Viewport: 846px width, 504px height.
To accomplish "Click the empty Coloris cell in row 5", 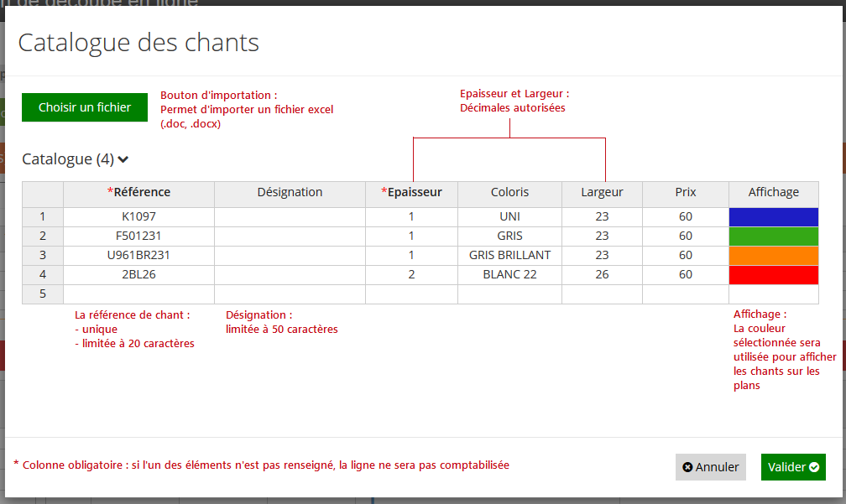I will [x=510, y=294].
